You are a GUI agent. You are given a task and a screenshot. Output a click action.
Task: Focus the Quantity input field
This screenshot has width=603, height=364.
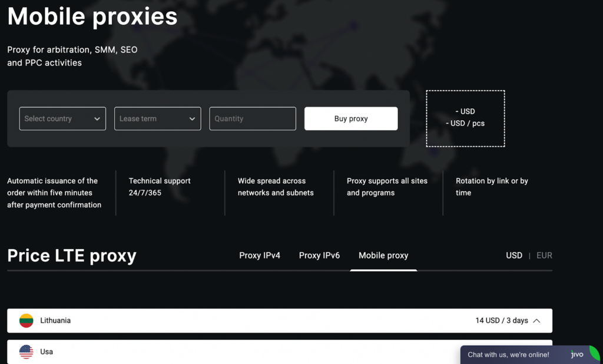tap(252, 118)
